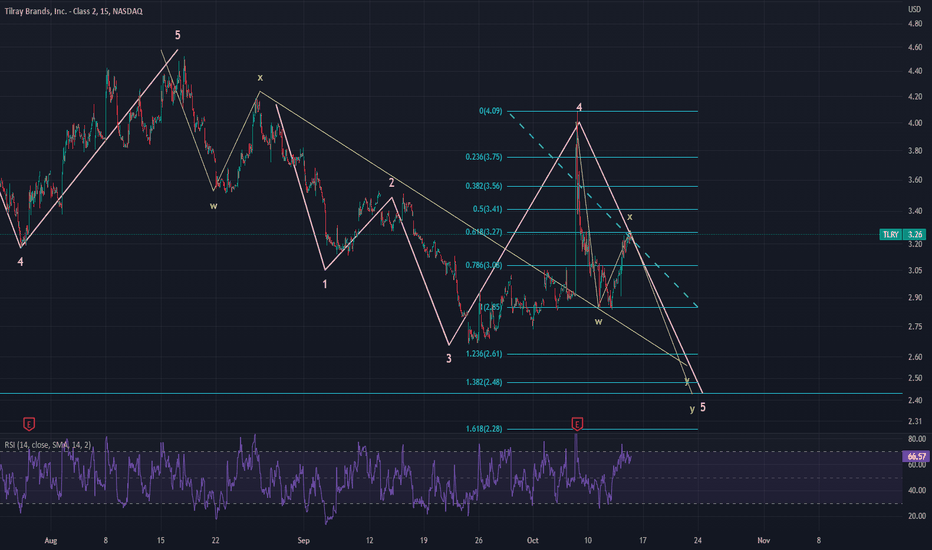Select the 0.236(3.75) Fibonacci level label
This screenshot has height=550, width=932.
[x=484, y=157]
